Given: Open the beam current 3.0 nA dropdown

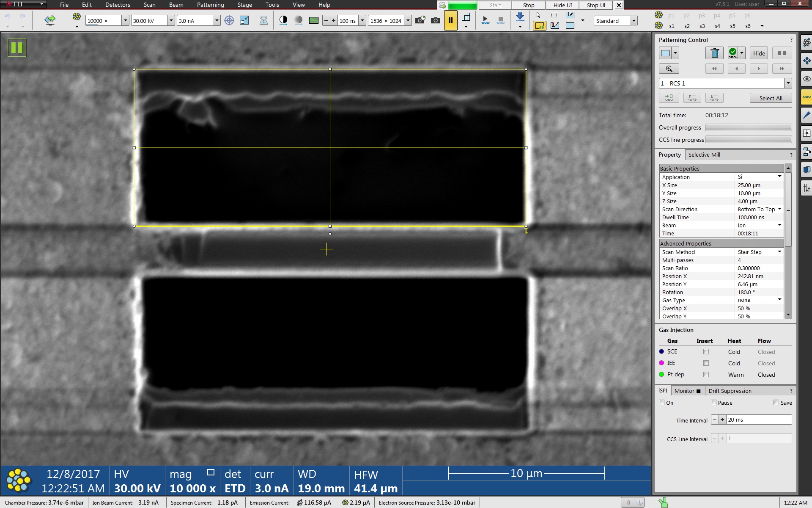Looking at the screenshot, I should (x=217, y=20).
